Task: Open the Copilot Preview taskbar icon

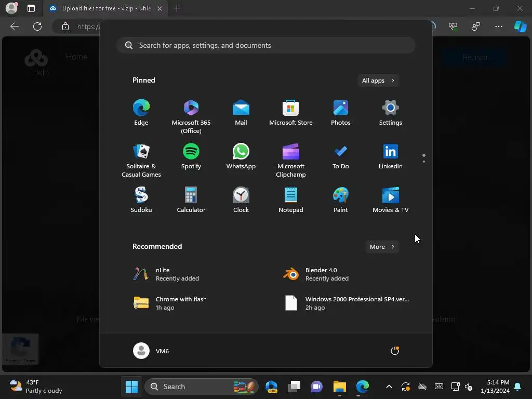Action: tap(271, 387)
